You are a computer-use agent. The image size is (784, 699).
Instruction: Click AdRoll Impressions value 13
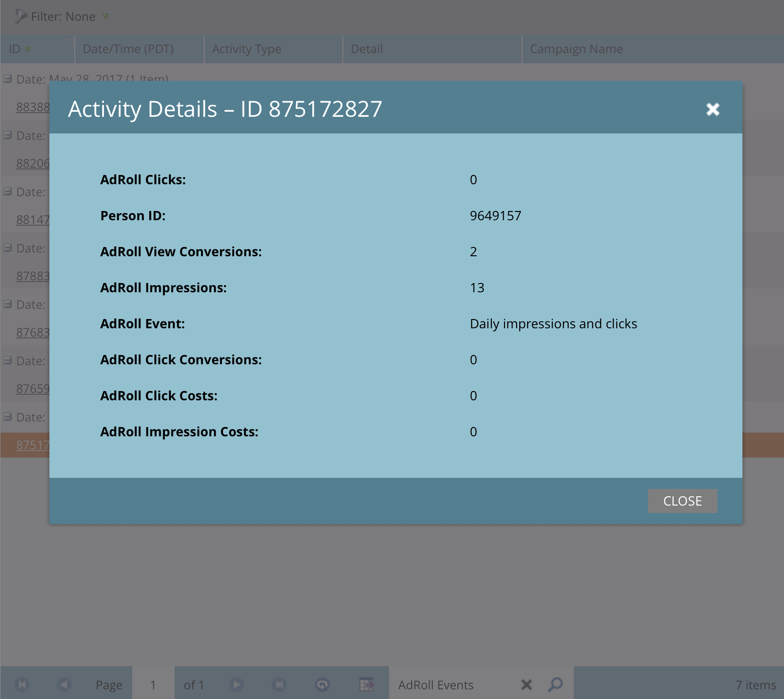click(477, 288)
